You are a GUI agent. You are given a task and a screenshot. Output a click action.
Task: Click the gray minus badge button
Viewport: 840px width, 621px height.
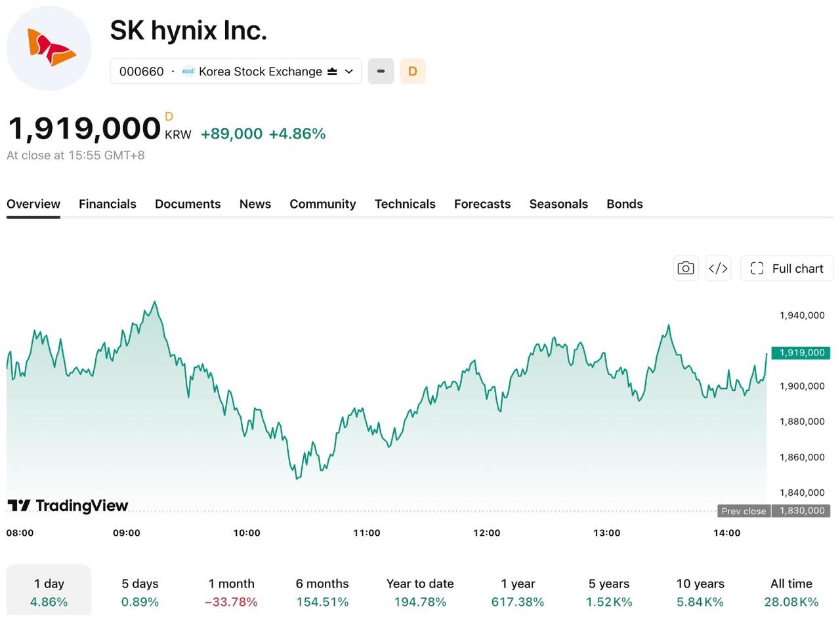381,71
